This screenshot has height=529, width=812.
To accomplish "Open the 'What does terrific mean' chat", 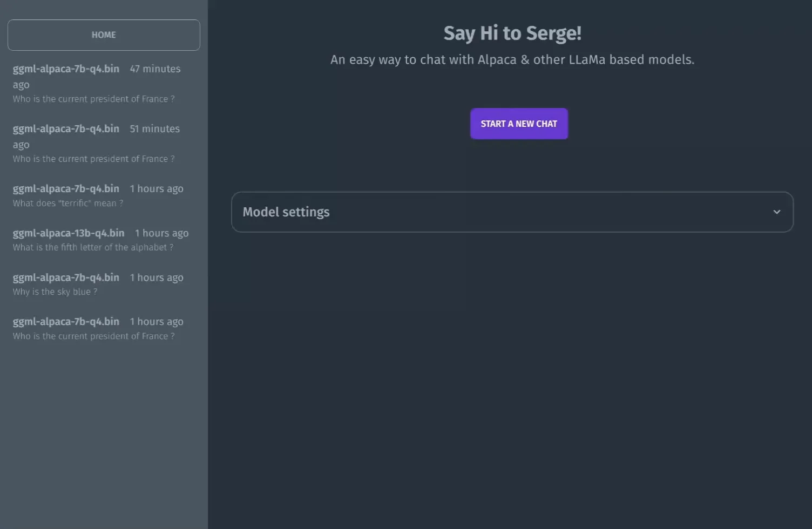I will pyautogui.click(x=97, y=195).
